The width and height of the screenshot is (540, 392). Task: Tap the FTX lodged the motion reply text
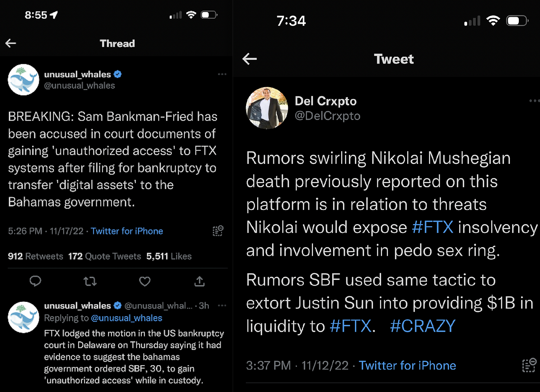[x=134, y=357]
